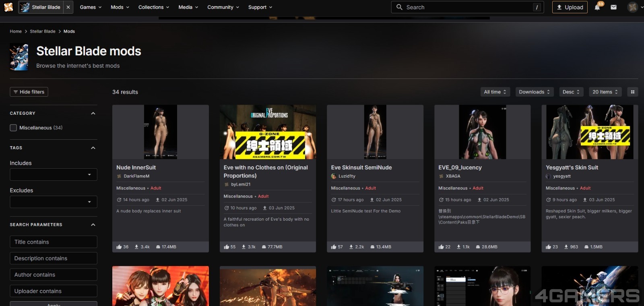Click download icon on Eve Skinsuit SemiNude
This screenshot has width=644, height=306.
click(x=351, y=247)
